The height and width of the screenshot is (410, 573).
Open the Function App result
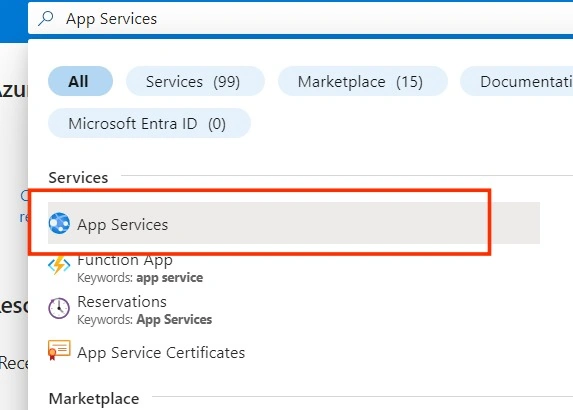tap(294, 268)
